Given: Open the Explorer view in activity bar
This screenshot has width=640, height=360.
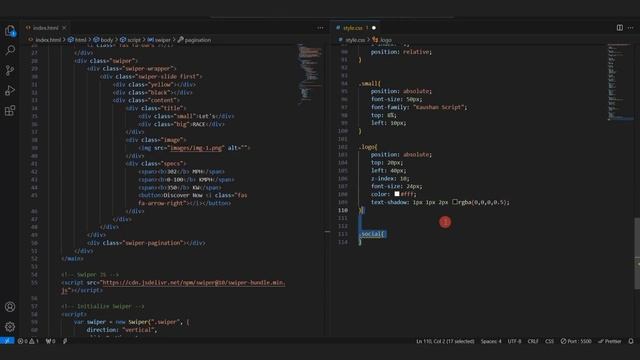Looking at the screenshot, I should click(x=10, y=31).
